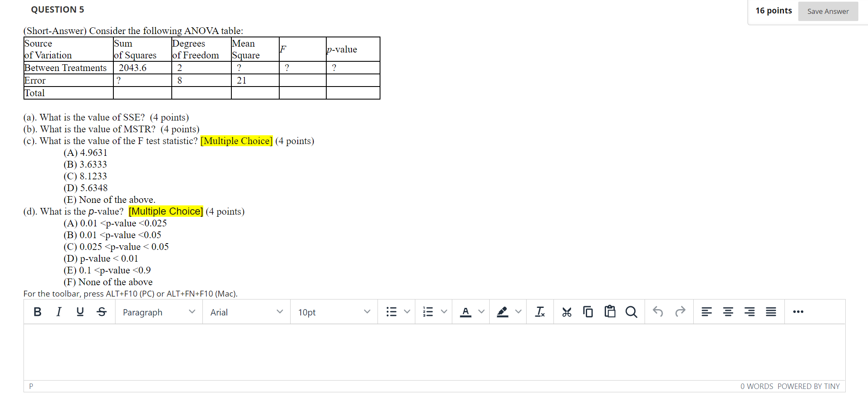Click the Save Answer button
The height and width of the screenshot is (394, 868).
coord(828,11)
